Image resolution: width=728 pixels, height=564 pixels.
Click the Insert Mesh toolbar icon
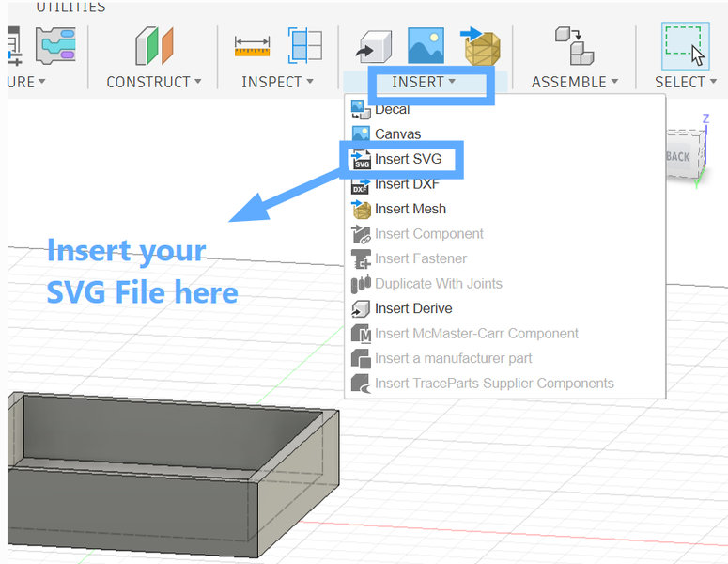[x=481, y=46]
